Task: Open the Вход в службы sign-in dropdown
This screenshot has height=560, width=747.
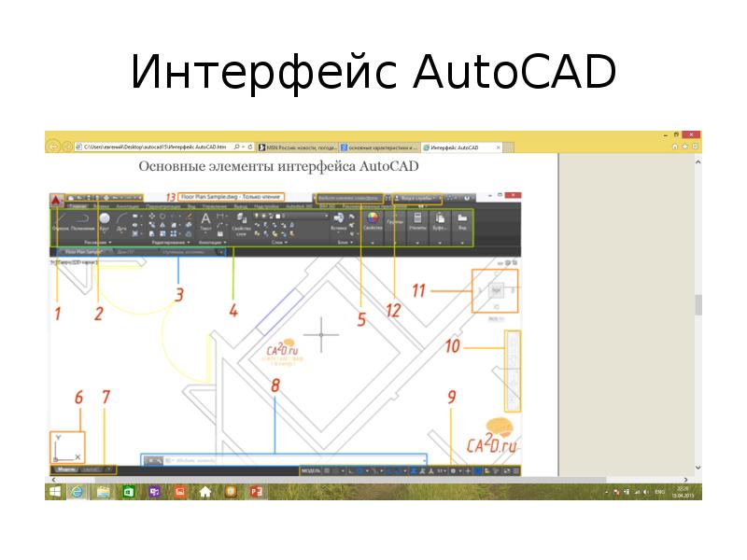Action: tap(416, 198)
